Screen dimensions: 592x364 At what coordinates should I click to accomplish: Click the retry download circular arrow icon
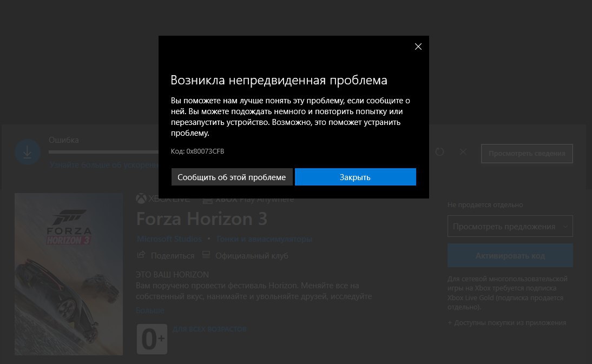click(x=439, y=151)
